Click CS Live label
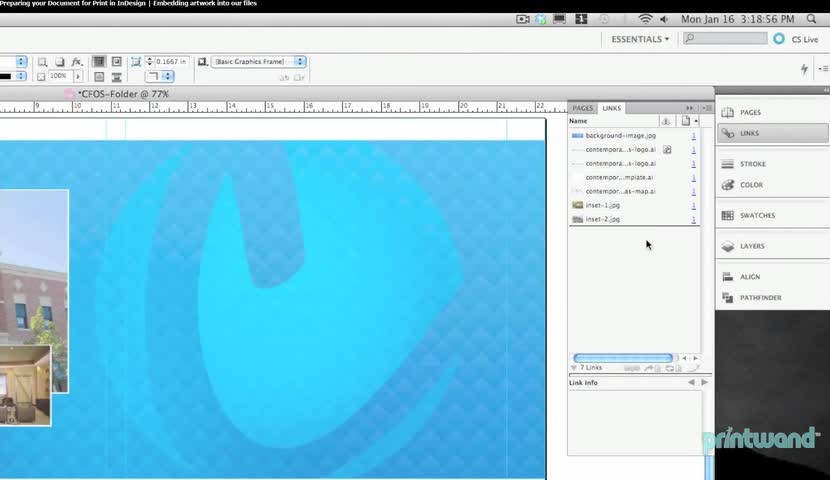 point(805,39)
